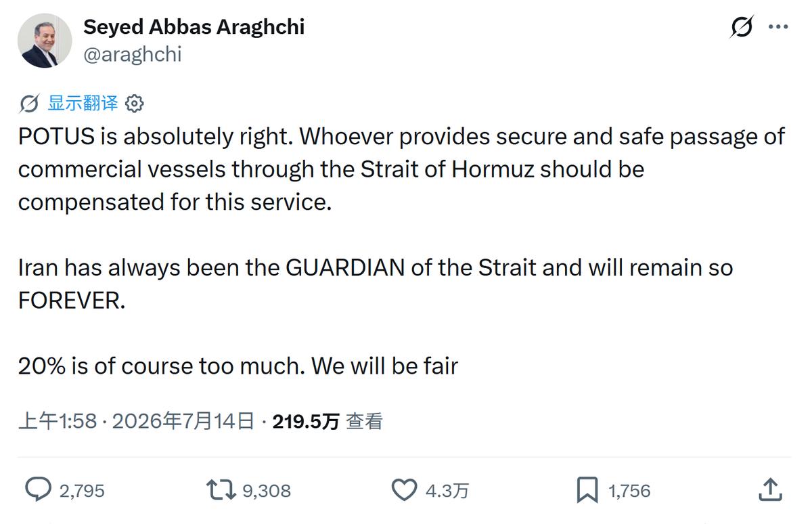The width and height of the screenshot is (812, 524).
Task: Repost the tweet using the retweet icon
Action: pos(221,489)
